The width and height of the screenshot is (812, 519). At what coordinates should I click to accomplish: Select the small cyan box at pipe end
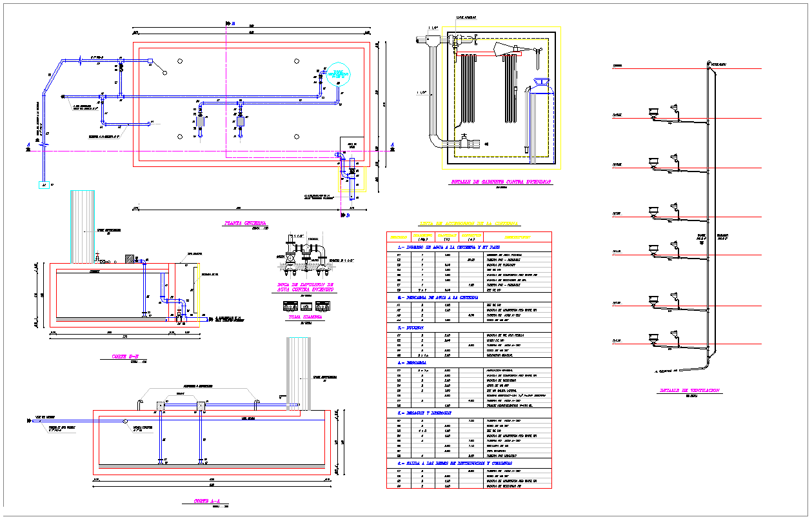(45, 185)
